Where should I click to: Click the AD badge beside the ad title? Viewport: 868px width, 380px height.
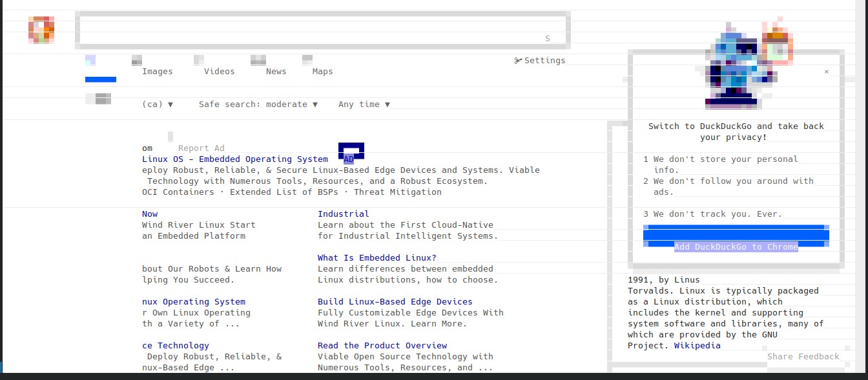click(349, 159)
